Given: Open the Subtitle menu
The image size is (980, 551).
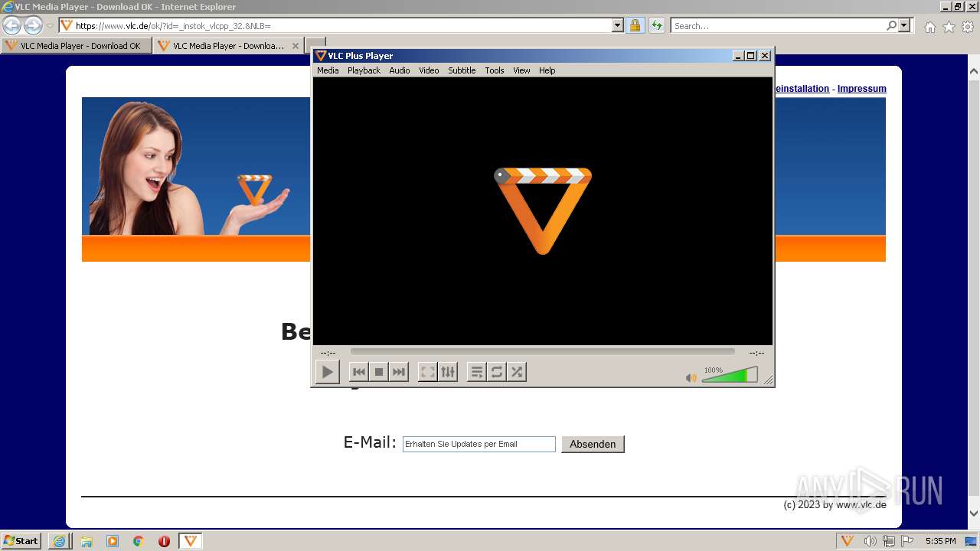Looking at the screenshot, I should point(462,70).
